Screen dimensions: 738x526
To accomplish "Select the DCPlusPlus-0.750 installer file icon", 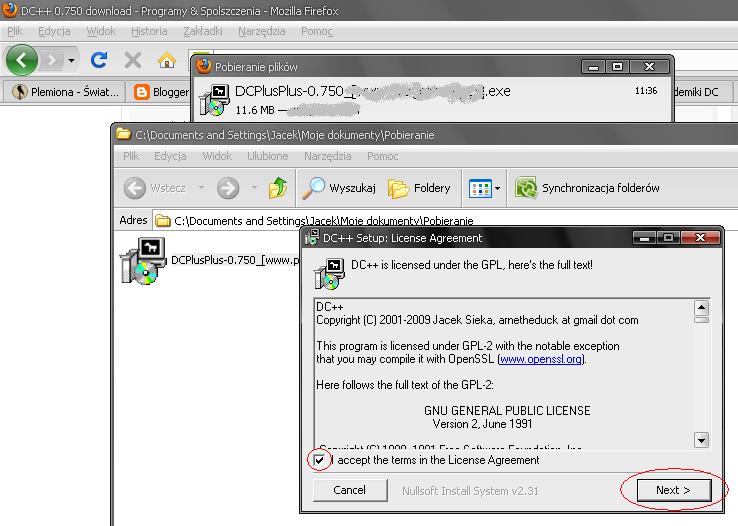I will point(138,263).
